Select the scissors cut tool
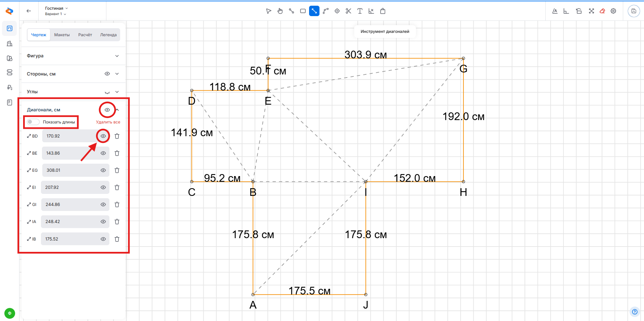Viewport: 644px width, 321px height. tap(348, 11)
